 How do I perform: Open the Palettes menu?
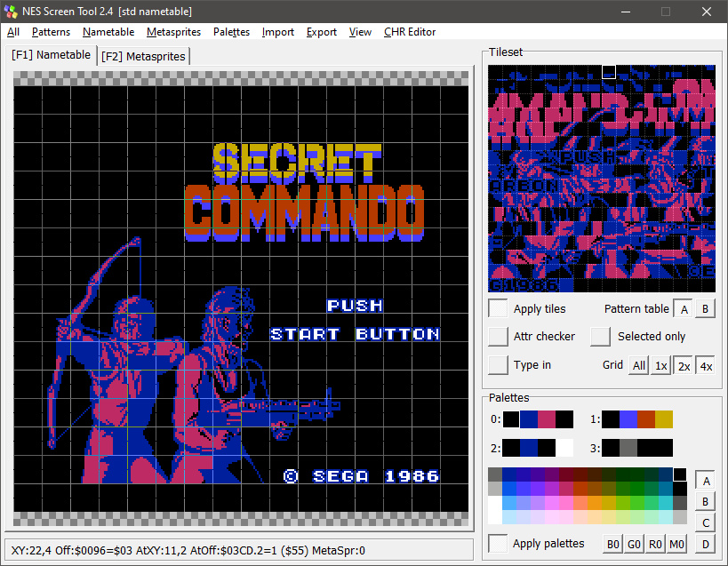coord(231,32)
